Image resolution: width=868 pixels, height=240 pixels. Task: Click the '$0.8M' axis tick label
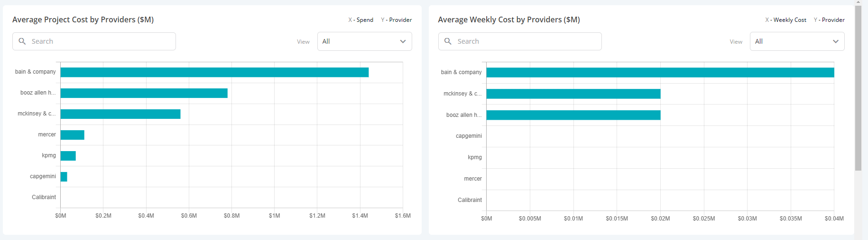[x=231, y=216]
